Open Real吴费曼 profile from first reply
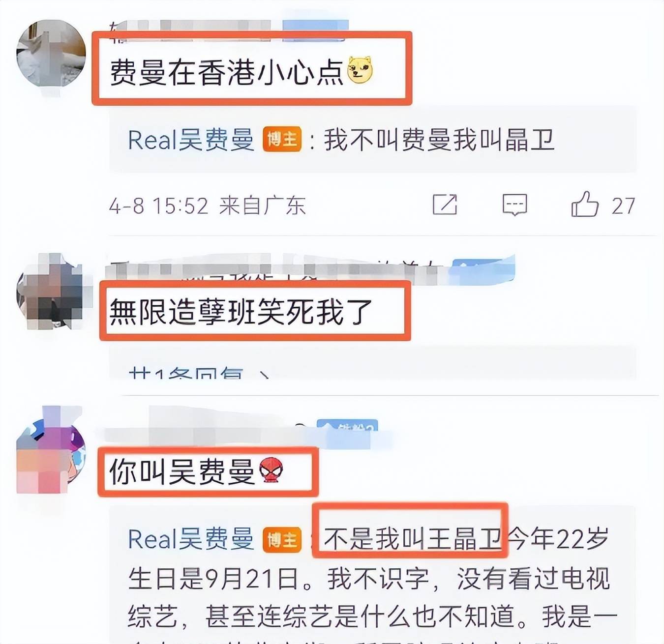The width and height of the screenshot is (664, 644). click(191, 140)
